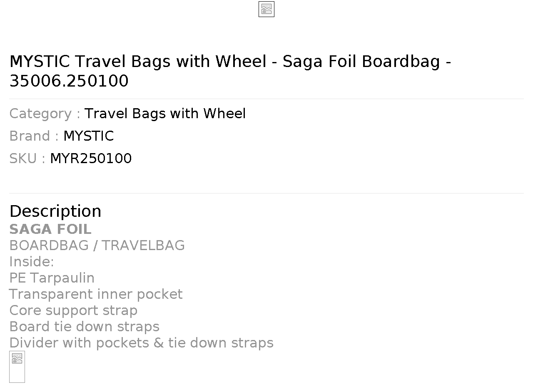Click the Saga Foil Boardbag product title

click(x=230, y=71)
